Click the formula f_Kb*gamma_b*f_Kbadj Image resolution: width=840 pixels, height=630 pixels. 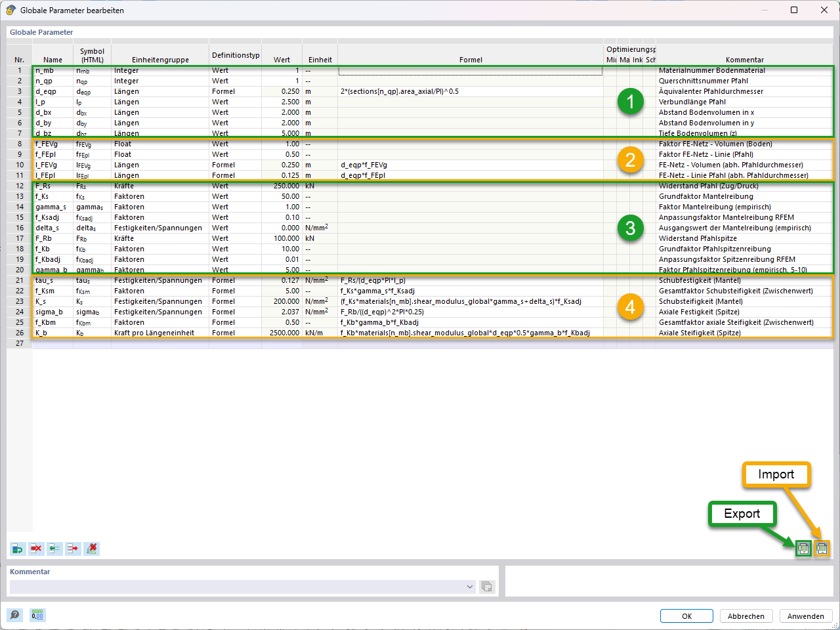tap(379, 322)
